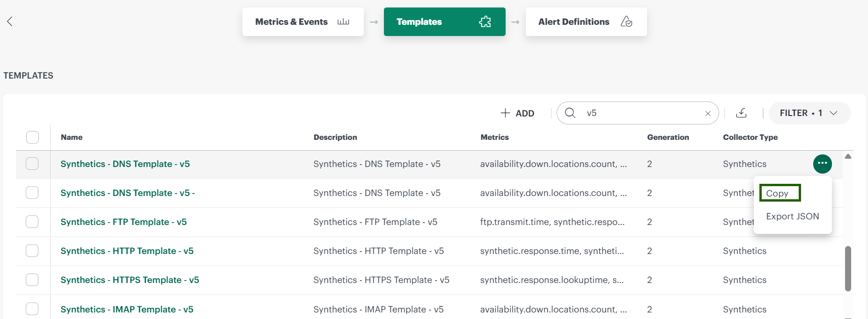The width and height of the screenshot is (868, 319).
Task: Click Synthetics - FTP Template - v5 description cell
Action: (x=375, y=222)
